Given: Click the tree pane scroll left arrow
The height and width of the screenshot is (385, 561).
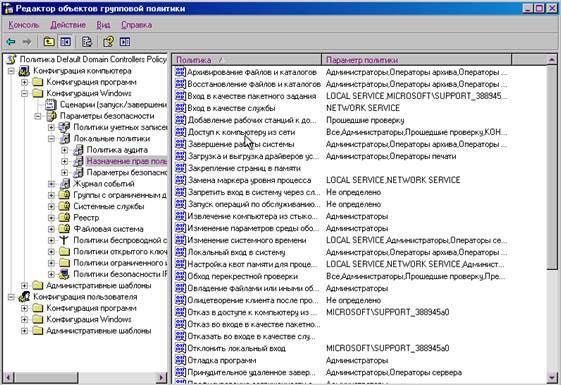Looking at the screenshot, I should click(8, 377).
